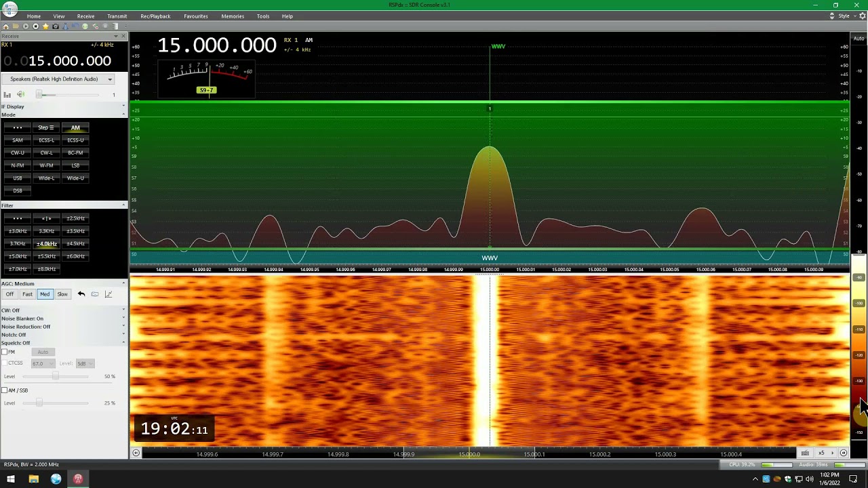Screen dimensions: 868x488
Task: Click the audio equalizer bars icon
Action: coord(7,95)
